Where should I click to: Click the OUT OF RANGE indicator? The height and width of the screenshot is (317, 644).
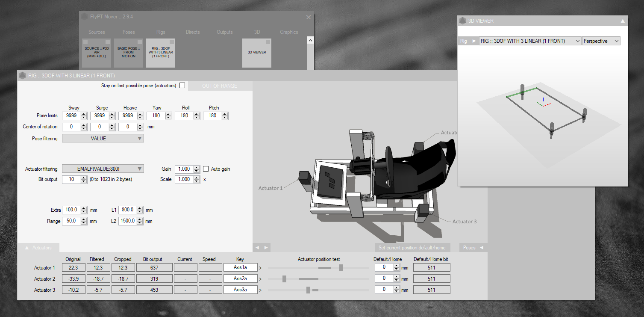pos(220,86)
